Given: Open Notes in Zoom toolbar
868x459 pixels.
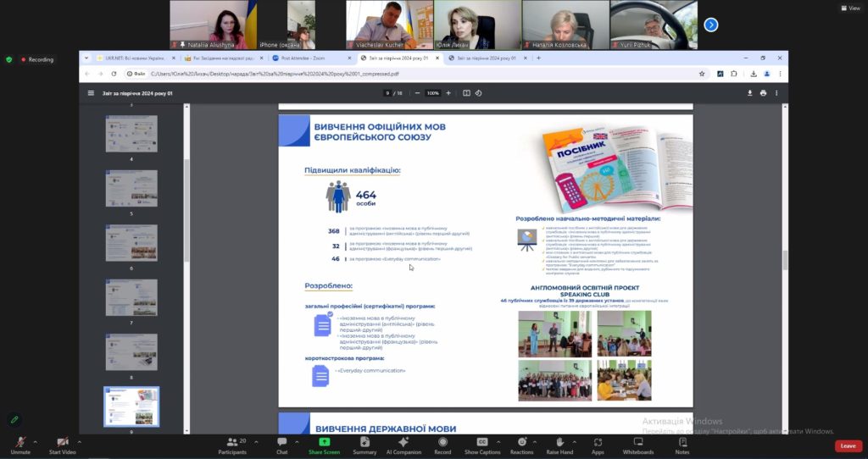Looking at the screenshot, I should [682, 445].
